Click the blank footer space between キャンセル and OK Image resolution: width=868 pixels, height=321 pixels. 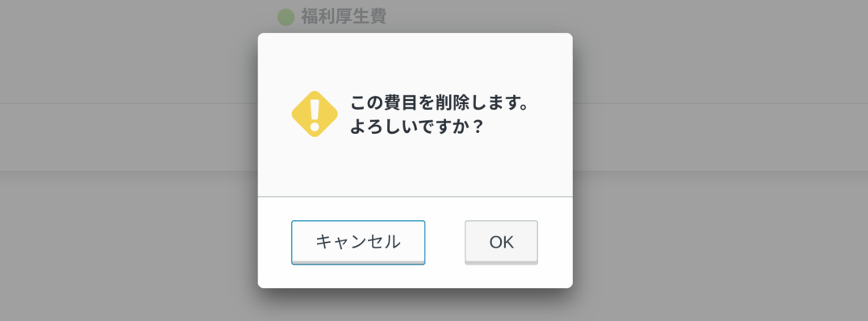445,243
